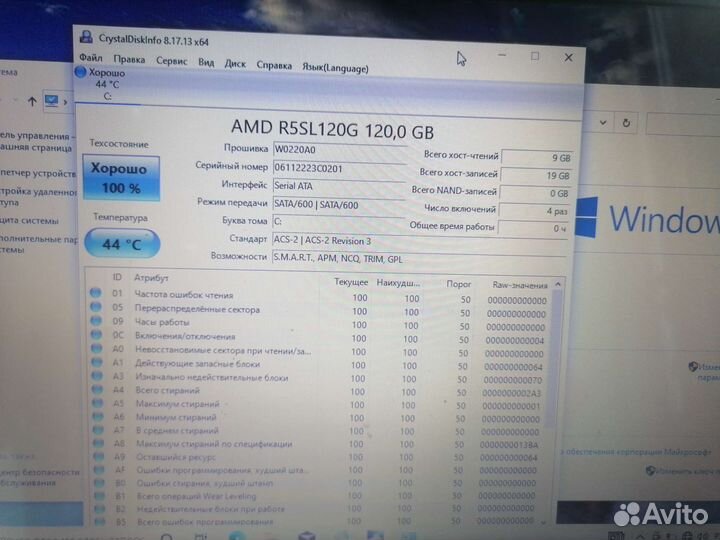Viewport: 720px width, 540px height.
Task: Click the status icon for attribute 01
Action: (96, 292)
